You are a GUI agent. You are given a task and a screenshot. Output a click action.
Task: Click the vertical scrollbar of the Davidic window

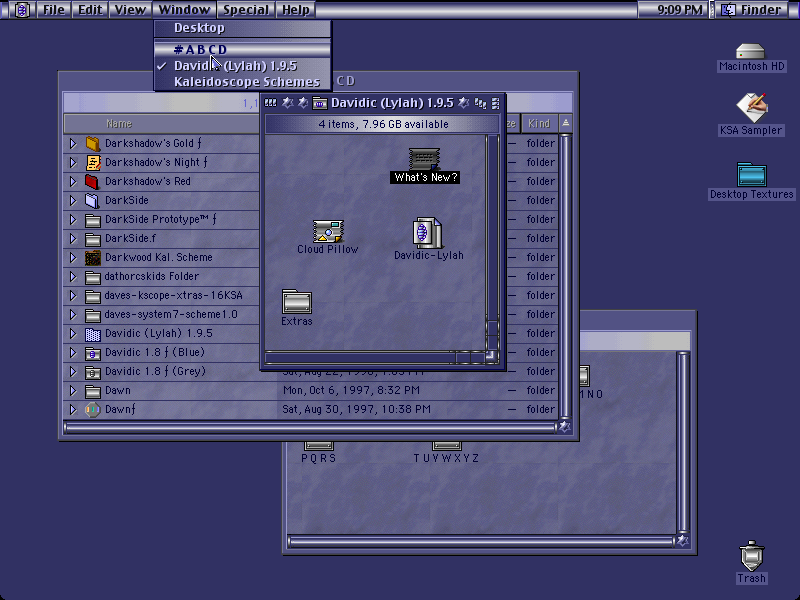[492, 241]
